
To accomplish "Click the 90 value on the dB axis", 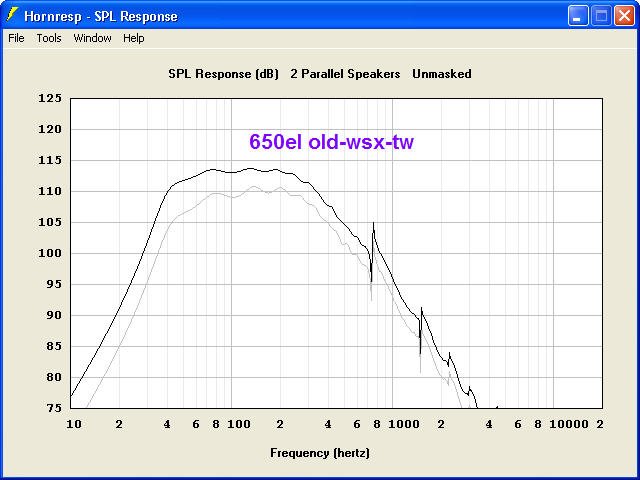I will [53, 316].
